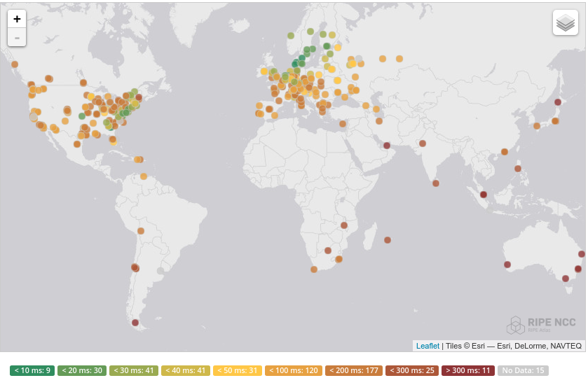Zoom out with the minus button
588x385 pixels.
coord(17,38)
